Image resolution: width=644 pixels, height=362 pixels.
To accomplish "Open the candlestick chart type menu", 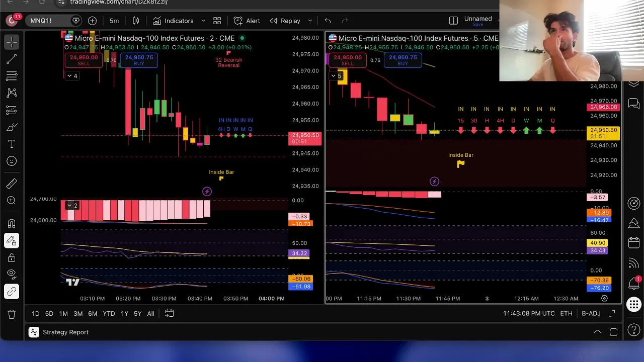I will coord(136,21).
